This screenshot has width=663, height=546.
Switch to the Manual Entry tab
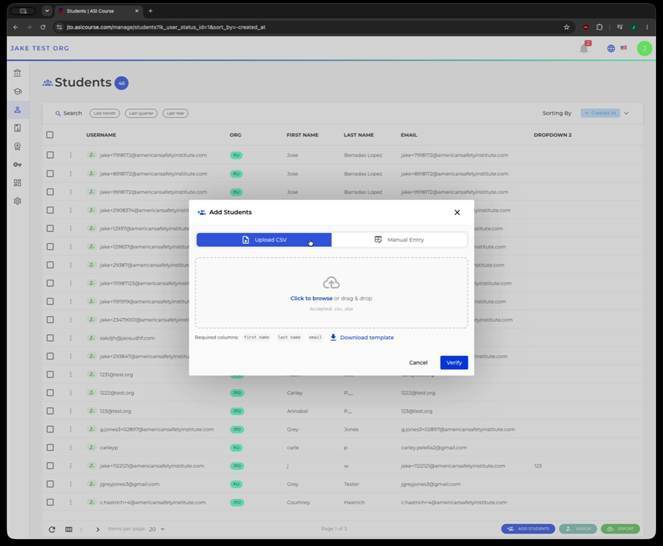(x=399, y=240)
